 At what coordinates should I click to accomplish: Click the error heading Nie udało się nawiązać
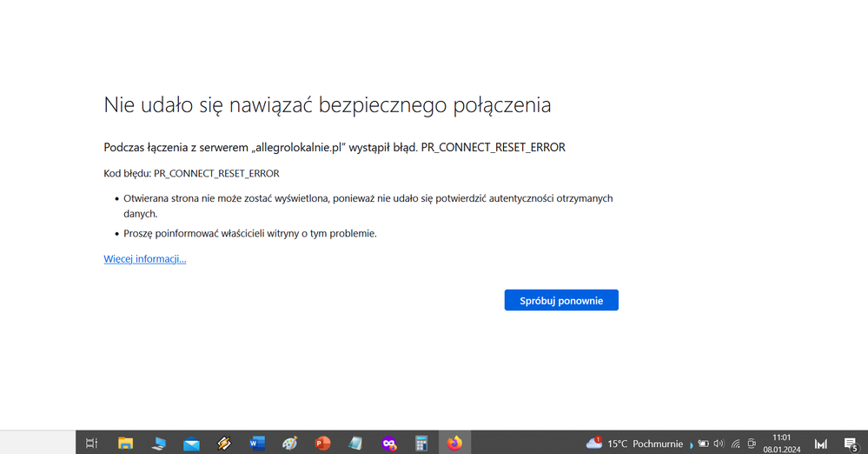coord(328,104)
